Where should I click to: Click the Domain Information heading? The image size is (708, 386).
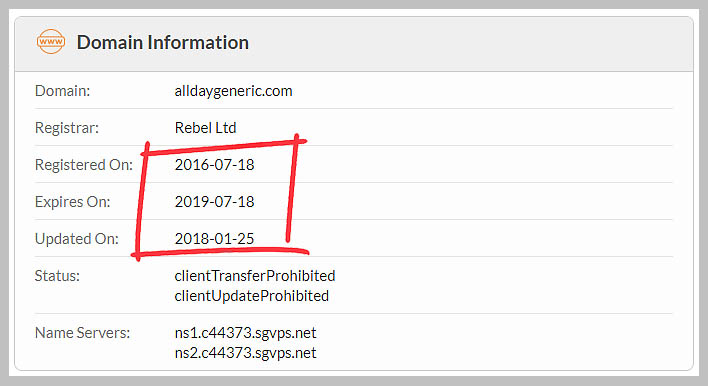(x=163, y=42)
